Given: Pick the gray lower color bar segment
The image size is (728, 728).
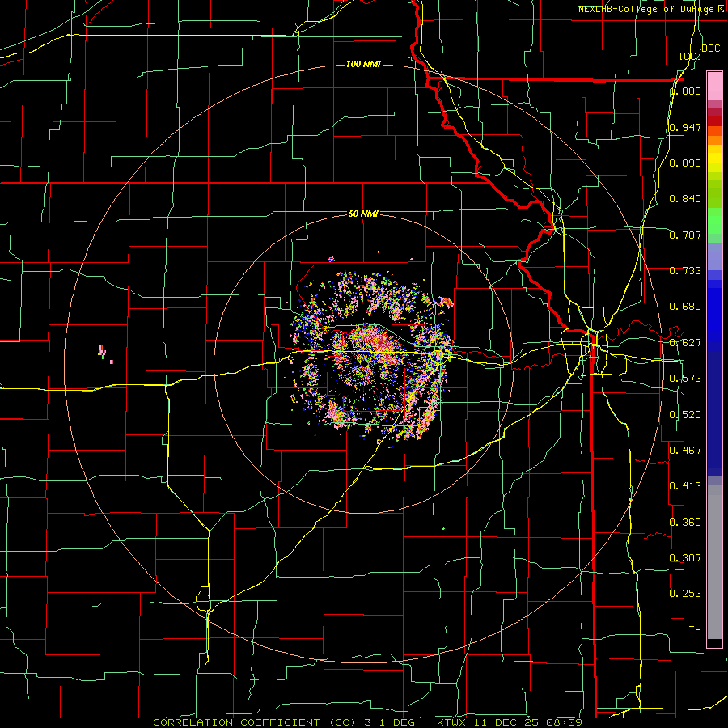Looking at the screenshot, I should [x=714, y=562].
